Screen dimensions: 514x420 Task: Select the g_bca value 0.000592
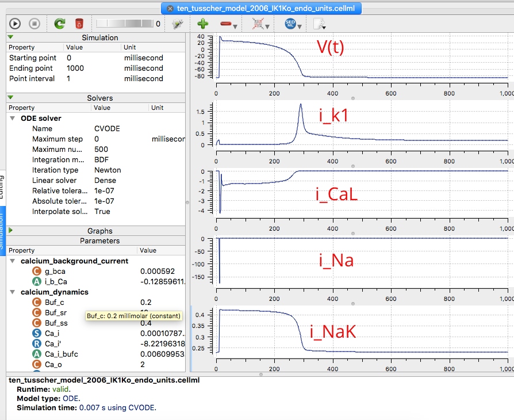158,272
